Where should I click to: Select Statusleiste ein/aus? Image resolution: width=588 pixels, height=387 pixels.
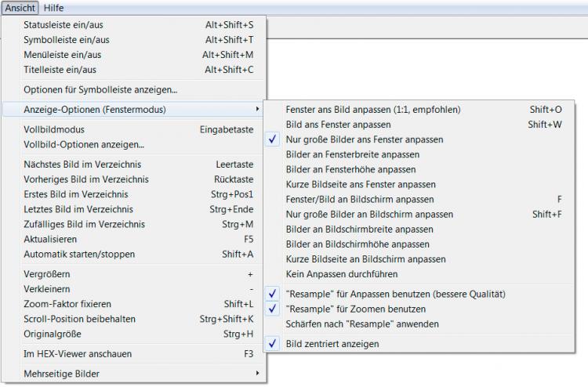click(x=63, y=24)
